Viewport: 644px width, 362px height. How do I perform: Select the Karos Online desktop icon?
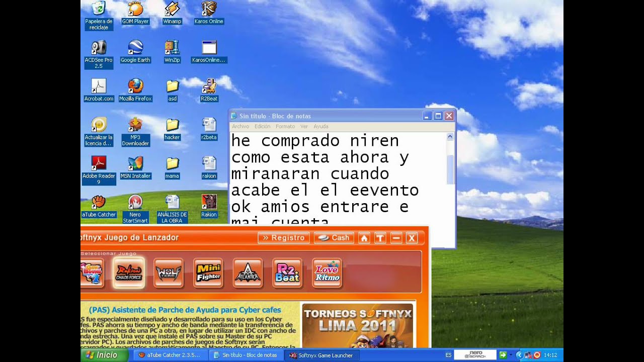(x=209, y=14)
